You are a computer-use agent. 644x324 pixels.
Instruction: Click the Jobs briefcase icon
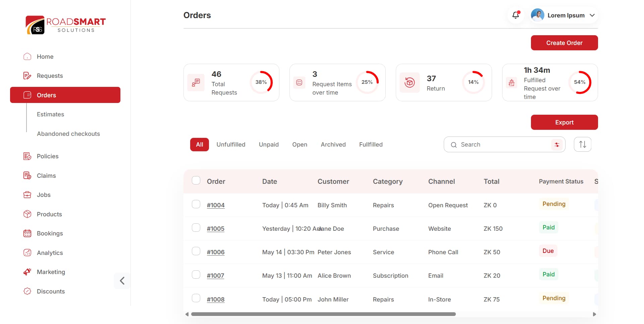click(28, 195)
